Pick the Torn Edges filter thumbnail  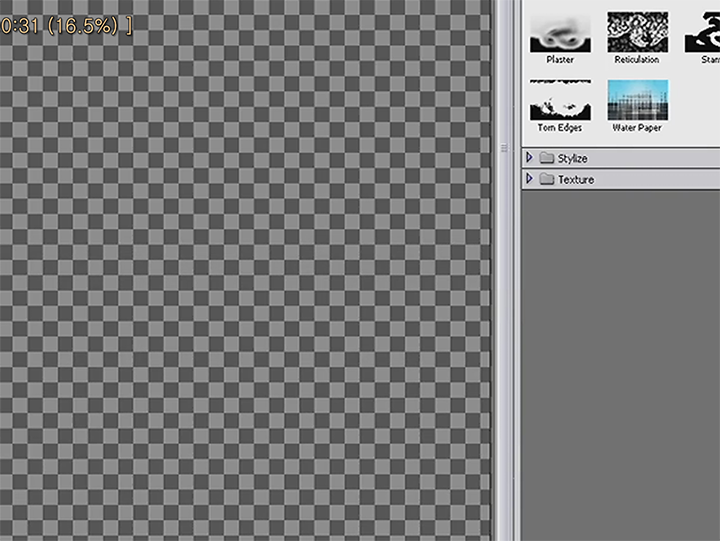[560, 100]
